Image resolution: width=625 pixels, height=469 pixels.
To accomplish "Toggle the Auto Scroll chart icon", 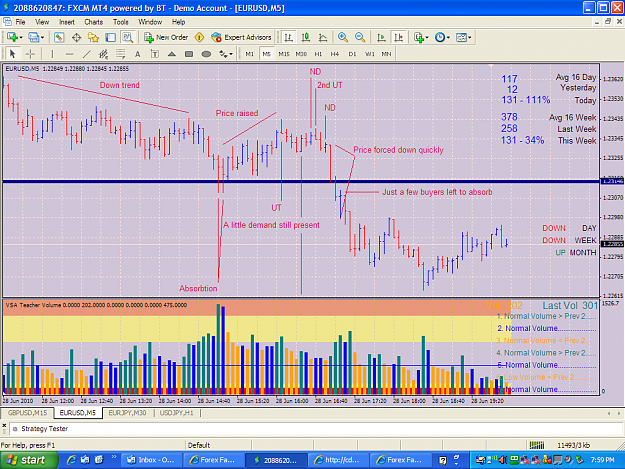I will pyautogui.click(x=381, y=37).
